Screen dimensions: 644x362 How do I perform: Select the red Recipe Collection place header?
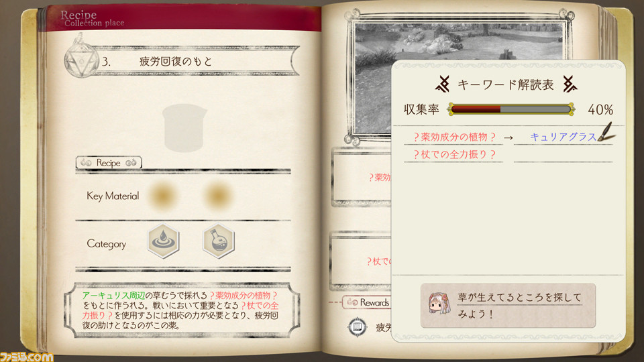pyautogui.click(x=179, y=19)
